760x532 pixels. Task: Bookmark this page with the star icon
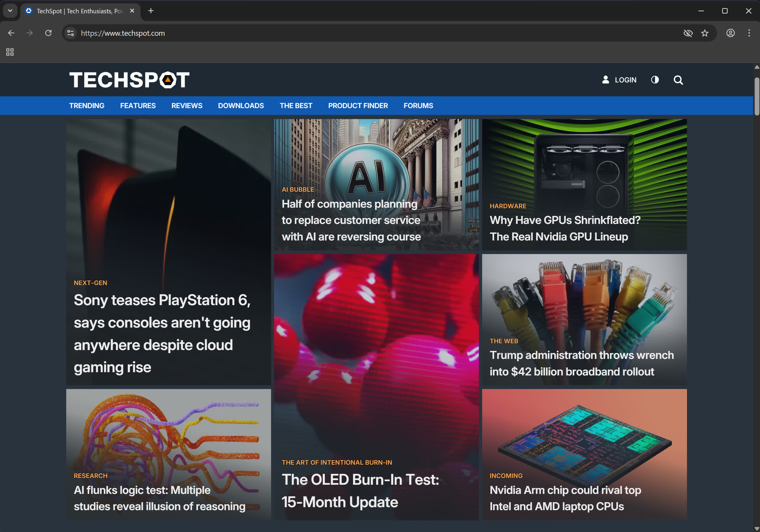[705, 33]
